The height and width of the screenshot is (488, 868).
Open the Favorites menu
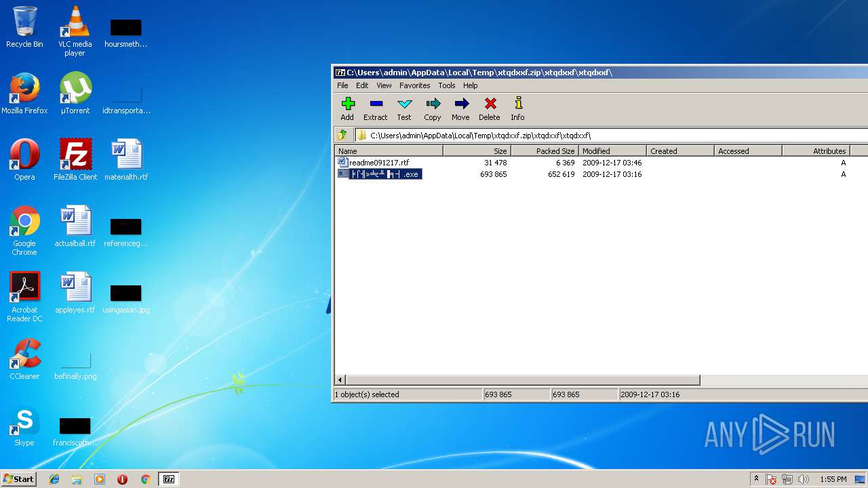[414, 85]
